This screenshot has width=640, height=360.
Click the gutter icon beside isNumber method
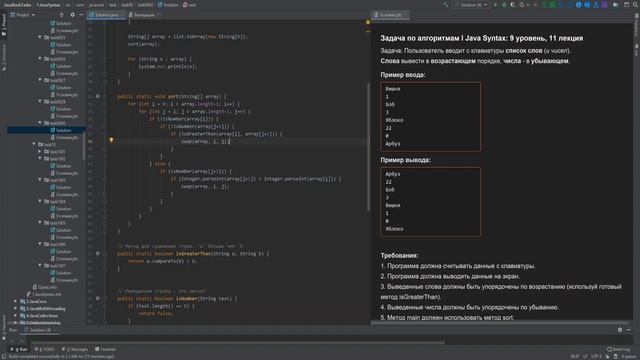(98, 298)
